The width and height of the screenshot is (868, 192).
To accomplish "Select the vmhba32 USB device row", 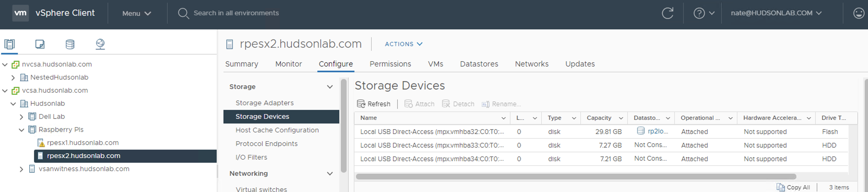I will pyautogui.click(x=601, y=132).
